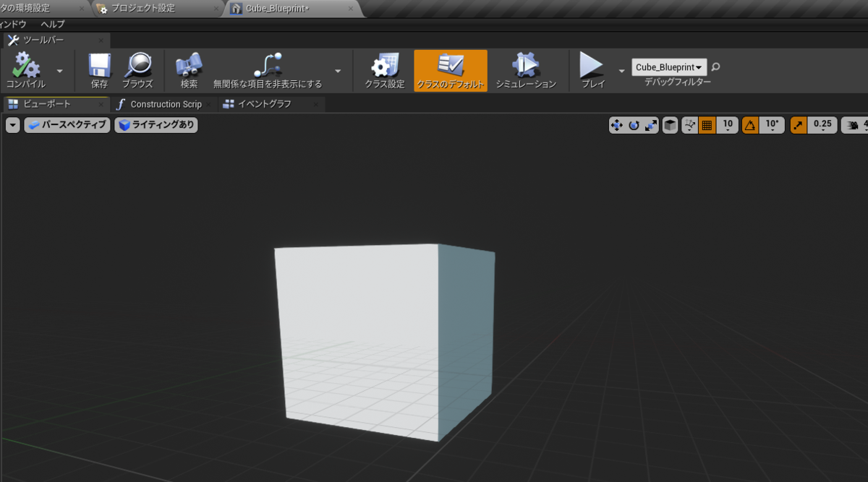
Task: Click the cube icon in viewport toolbar
Action: click(x=671, y=125)
